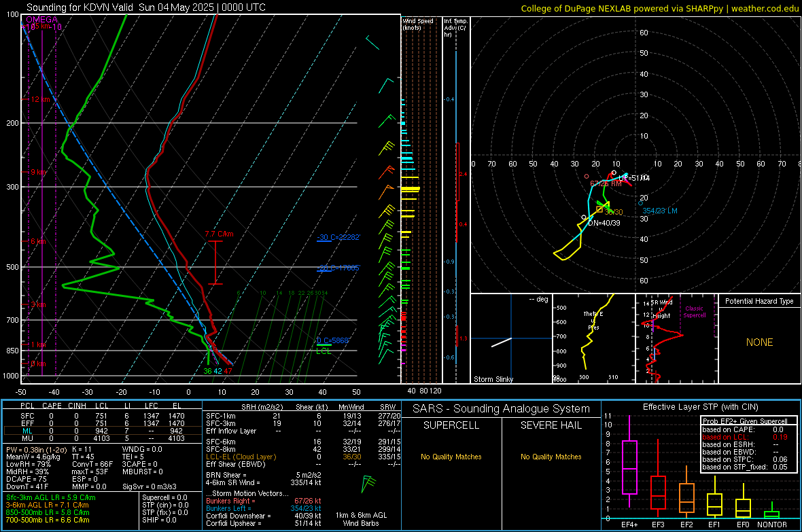
Task: Select the 'SFC' parcel row
Action: pyautogui.click(x=103, y=416)
